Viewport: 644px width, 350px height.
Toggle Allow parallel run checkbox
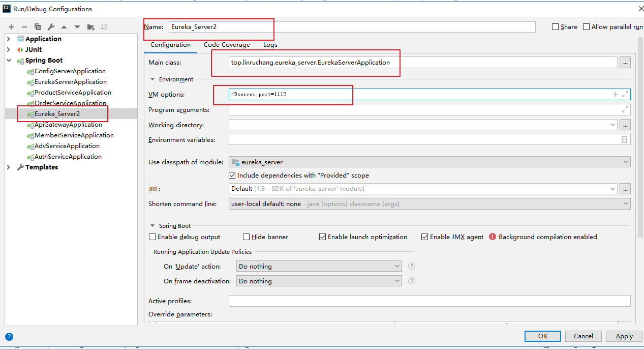[587, 27]
